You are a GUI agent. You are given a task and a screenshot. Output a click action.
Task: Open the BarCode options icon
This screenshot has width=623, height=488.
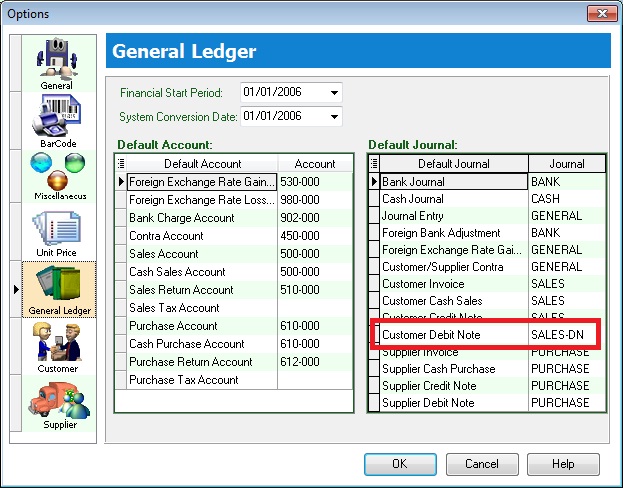58,121
